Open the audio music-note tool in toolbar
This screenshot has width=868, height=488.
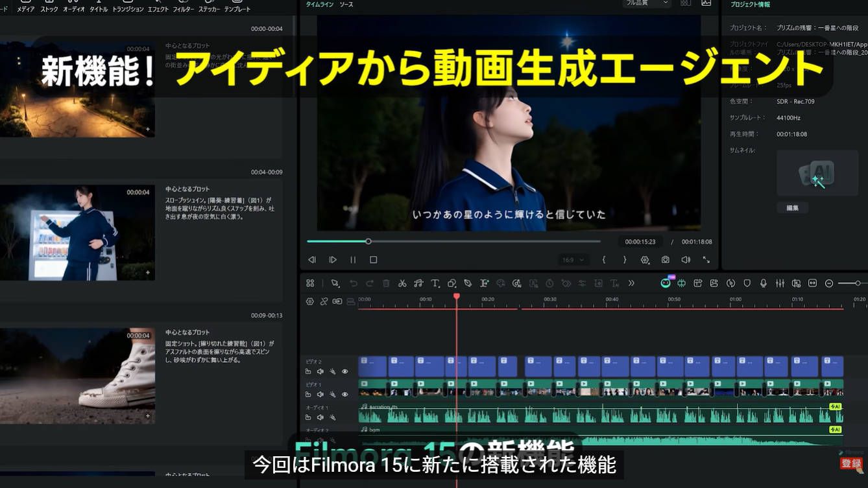[x=418, y=283]
